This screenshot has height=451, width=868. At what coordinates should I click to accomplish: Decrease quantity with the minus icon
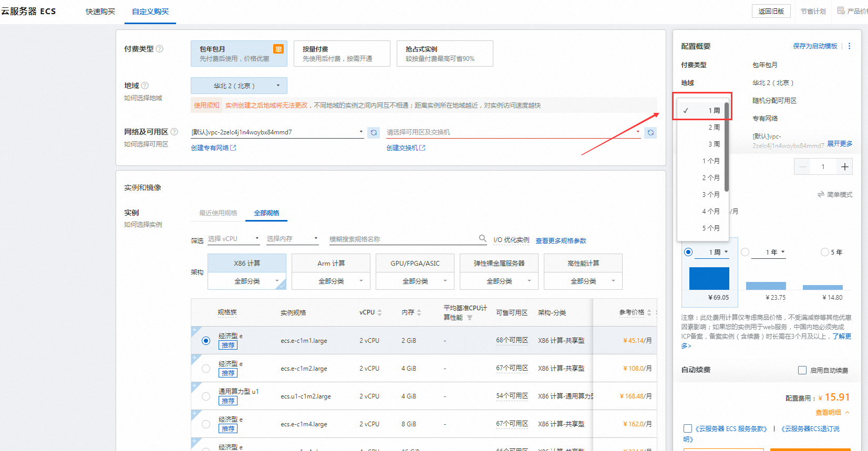click(802, 167)
